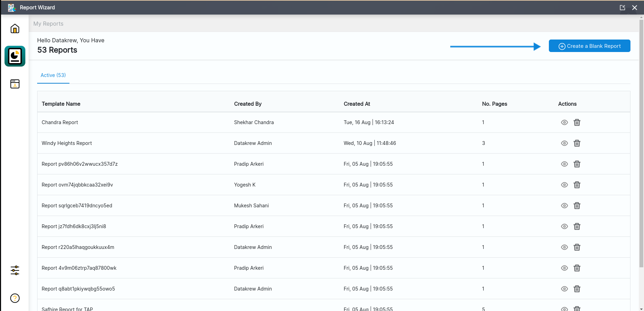Switch to the Active (53) tab
Screen dimensions: 644x311
click(x=53, y=75)
